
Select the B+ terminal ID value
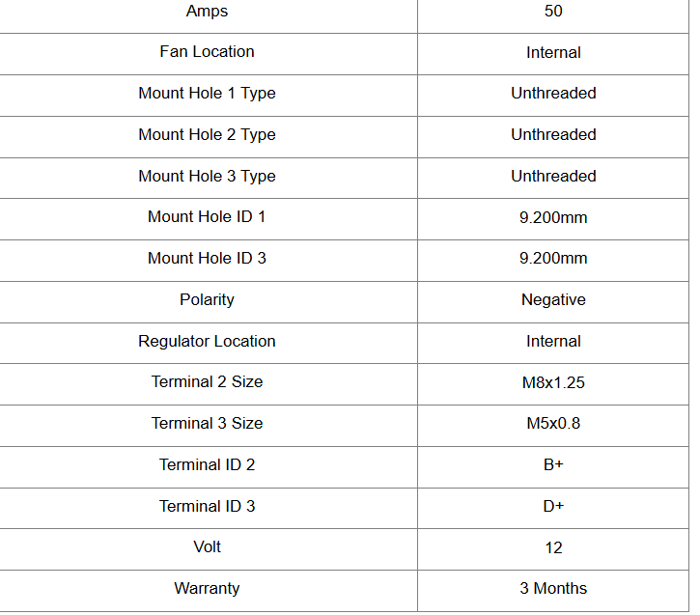553,465
